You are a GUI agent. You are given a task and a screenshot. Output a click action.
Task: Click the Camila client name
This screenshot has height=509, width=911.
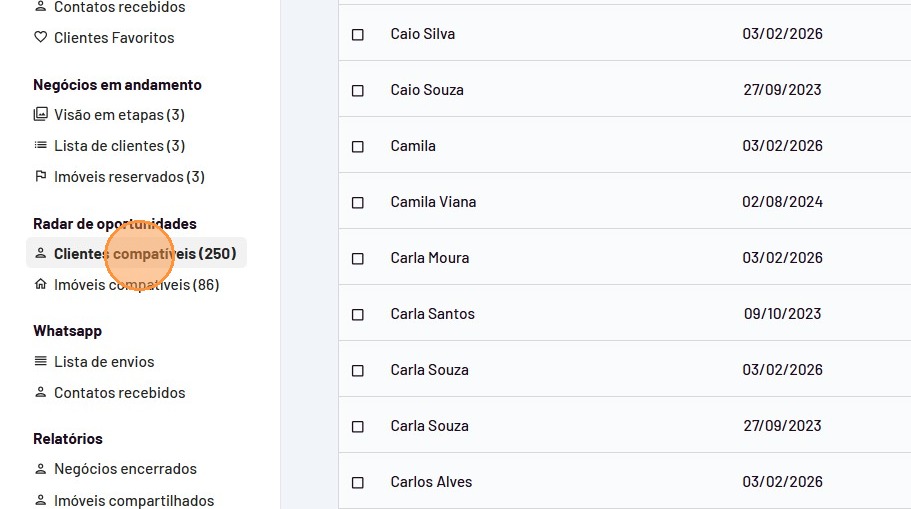413,146
